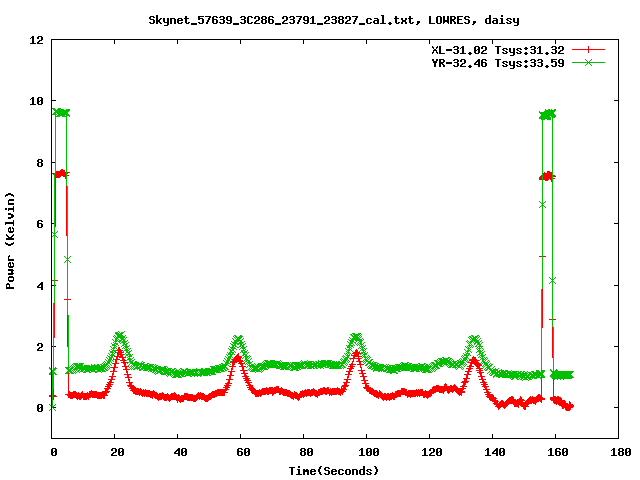Click the x-axis tick label 180
The image size is (640, 480).
pyautogui.click(x=620, y=452)
